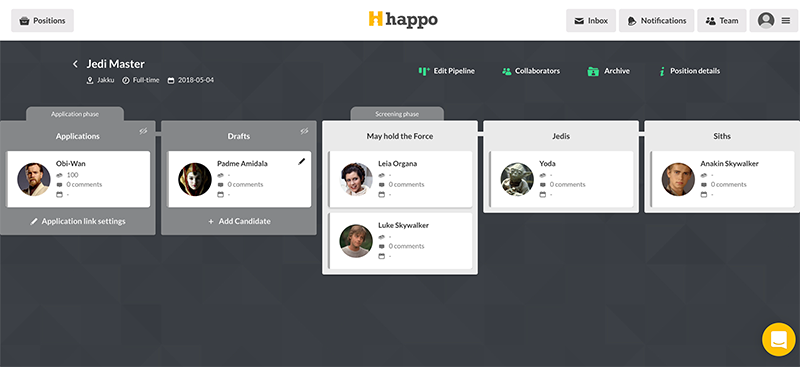Click the May hold the Force column header

pos(400,136)
